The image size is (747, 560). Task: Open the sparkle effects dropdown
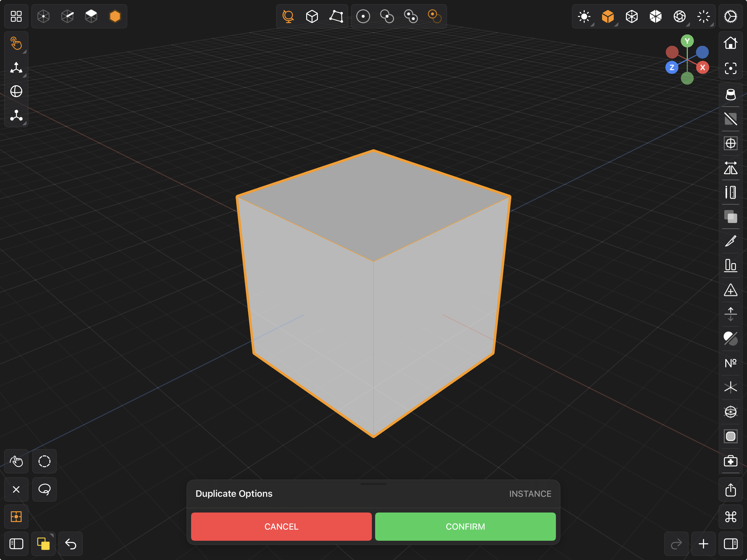704,16
